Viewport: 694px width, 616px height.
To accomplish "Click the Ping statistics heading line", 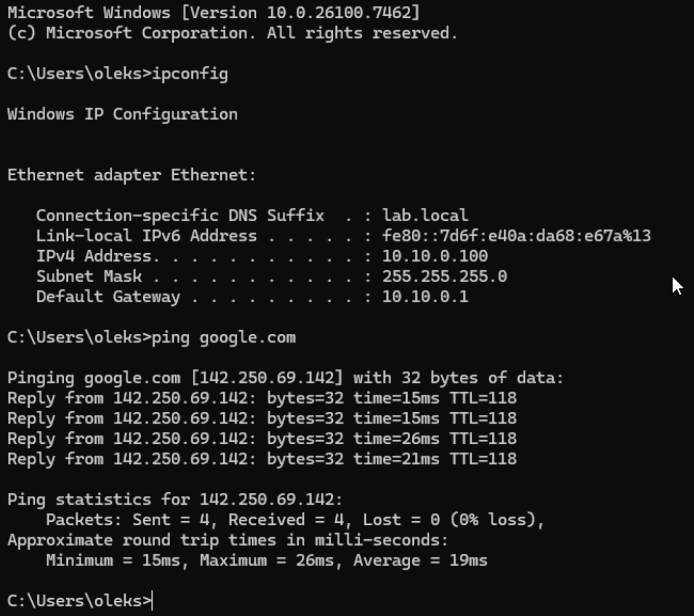I will point(175,499).
